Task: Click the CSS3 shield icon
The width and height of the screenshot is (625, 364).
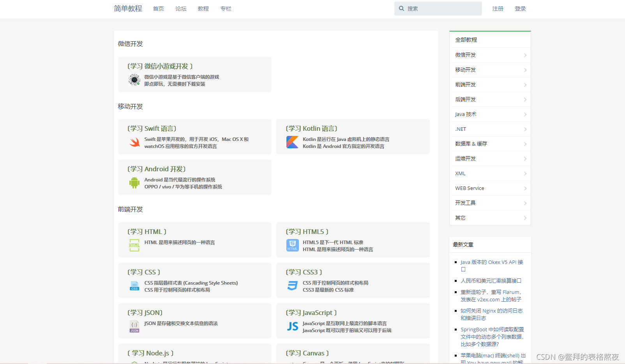Action: [293, 286]
